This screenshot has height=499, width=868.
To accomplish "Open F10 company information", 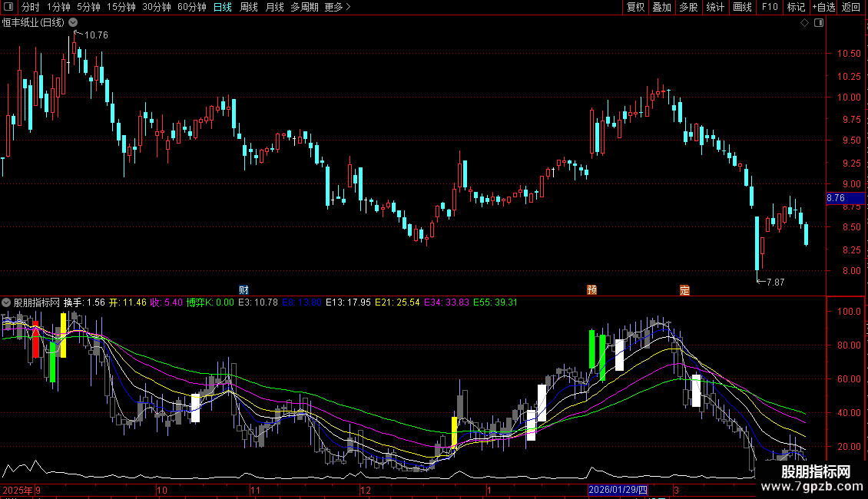I will [x=770, y=7].
